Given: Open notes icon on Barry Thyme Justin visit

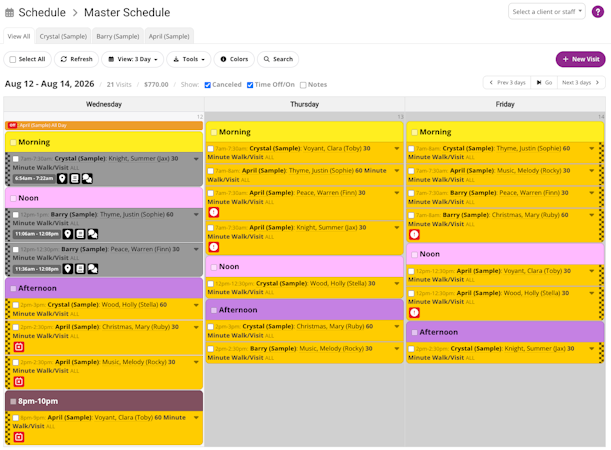Looking at the screenshot, I should tap(80, 234).
